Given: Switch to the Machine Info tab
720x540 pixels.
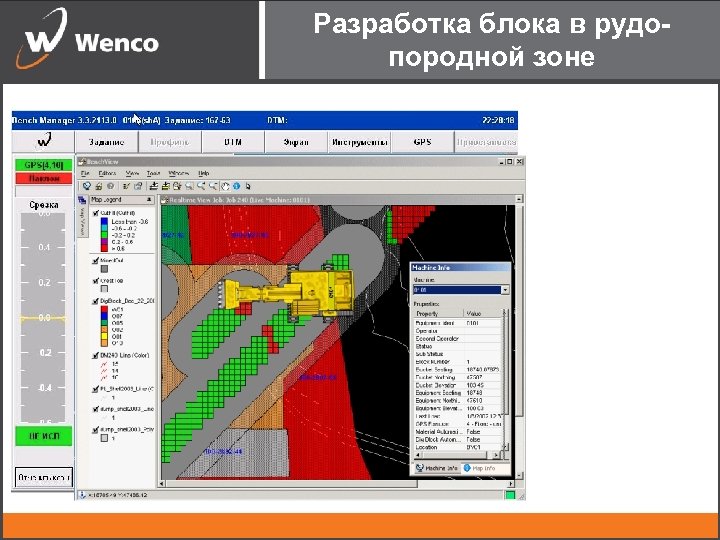Looking at the screenshot, I should click(x=437, y=468).
